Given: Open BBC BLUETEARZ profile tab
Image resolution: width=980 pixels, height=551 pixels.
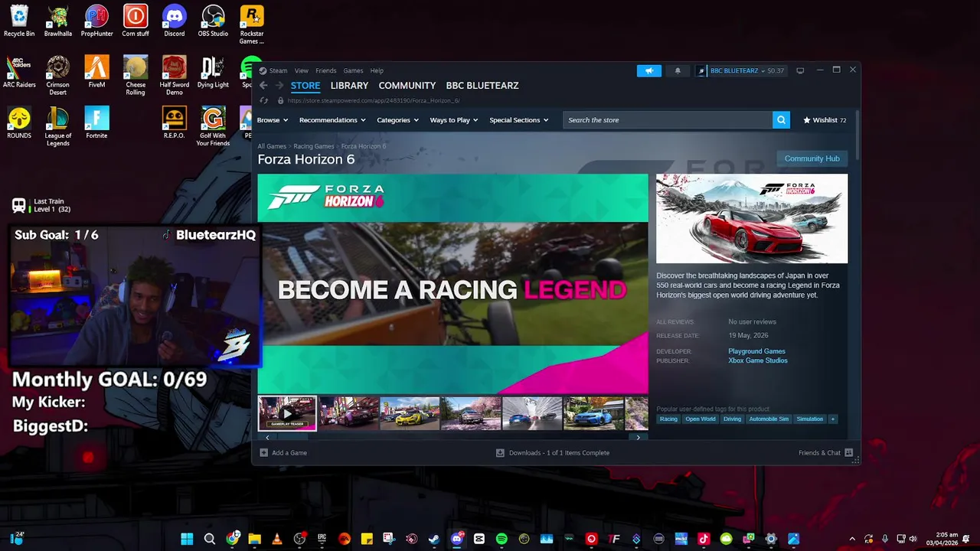Looking at the screenshot, I should pyautogui.click(x=482, y=86).
